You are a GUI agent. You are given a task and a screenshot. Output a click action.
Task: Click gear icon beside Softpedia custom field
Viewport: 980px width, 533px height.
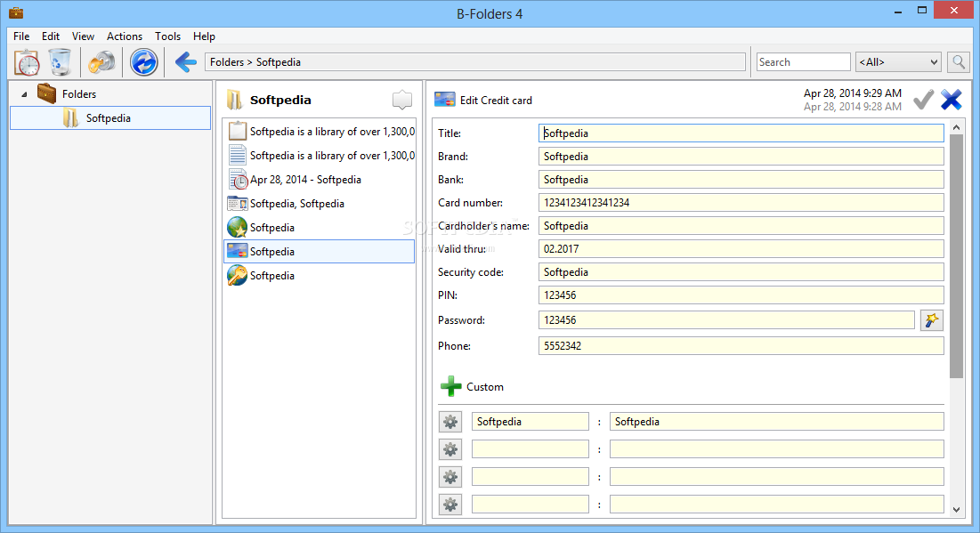click(450, 422)
